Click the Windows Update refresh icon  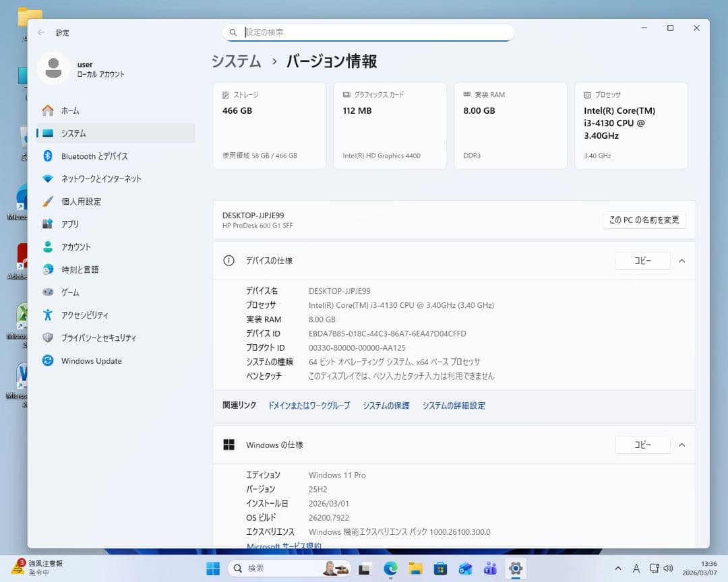pyautogui.click(x=48, y=360)
